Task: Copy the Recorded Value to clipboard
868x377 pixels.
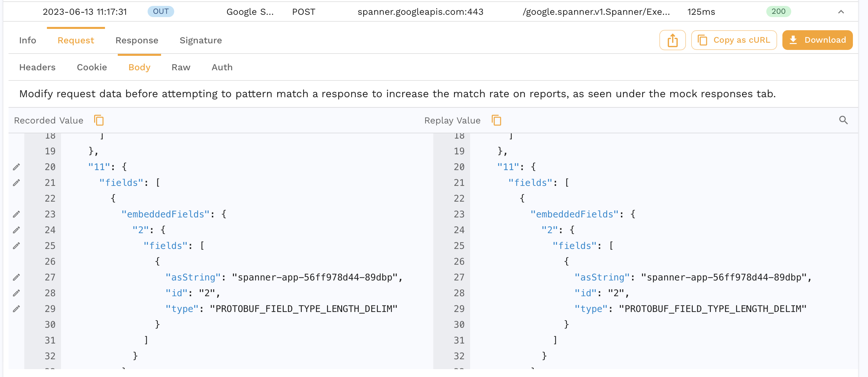Action: click(x=99, y=121)
